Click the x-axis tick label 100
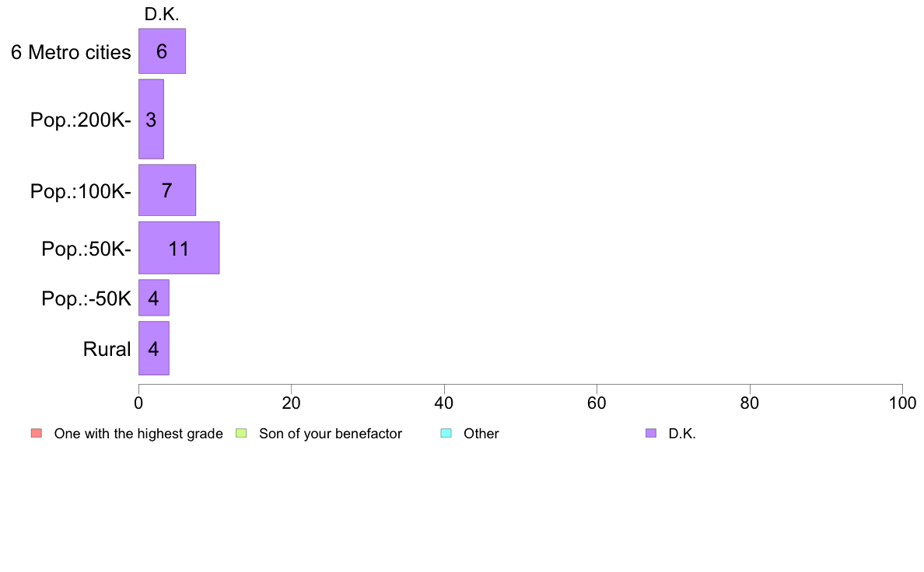 click(x=902, y=403)
